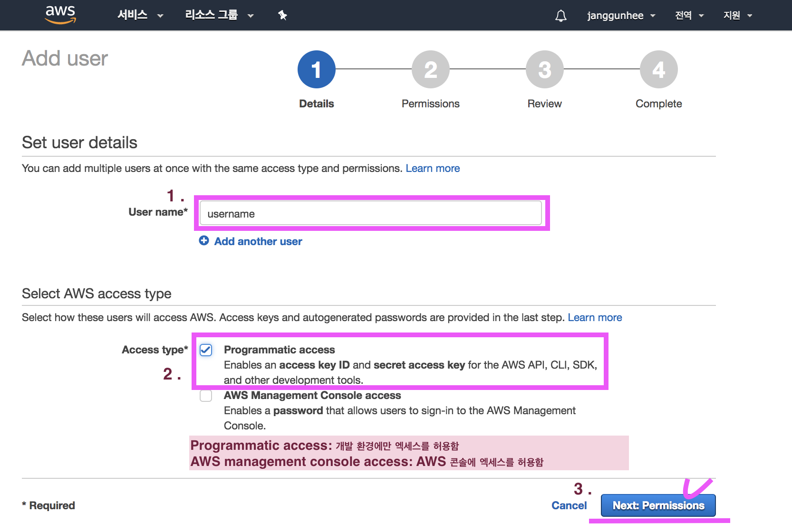
Task: Expand the 리소스 그룹 resource groups menu
Action: coord(219,15)
